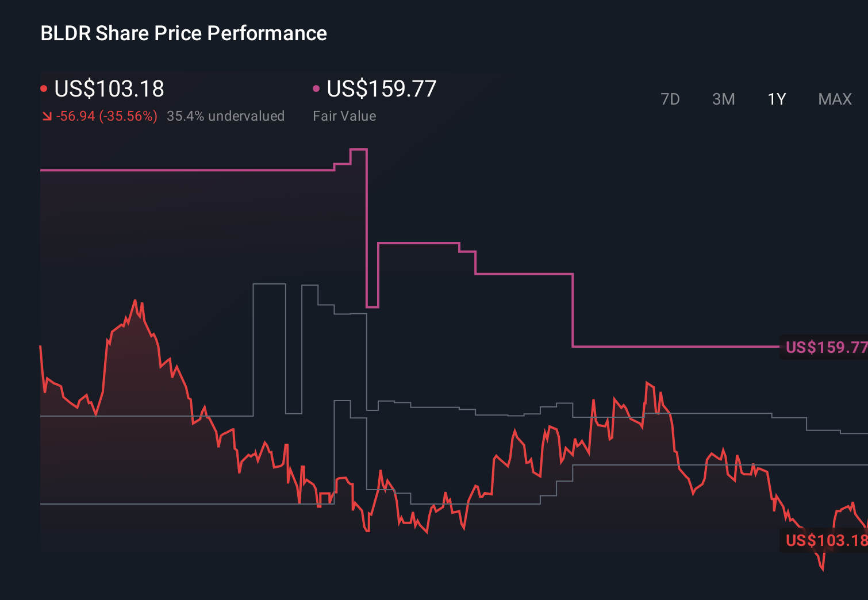
Task: Click the -56.94 (-35.56%) change figure
Action: tap(107, 116)
